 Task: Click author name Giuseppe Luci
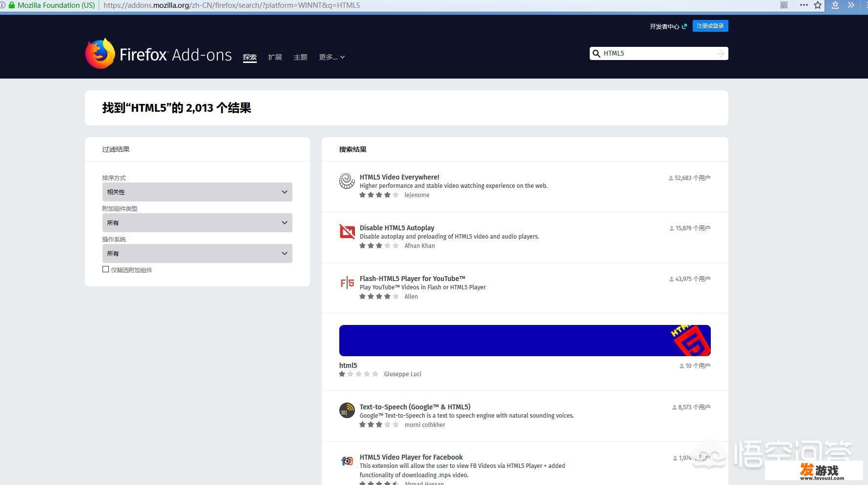click(402, 374)
